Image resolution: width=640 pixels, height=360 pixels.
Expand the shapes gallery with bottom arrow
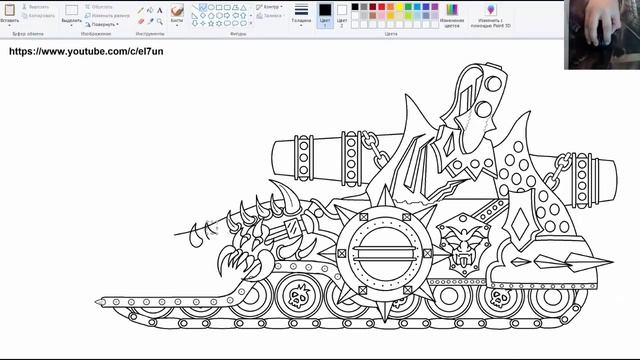click(x=251, y=23)
